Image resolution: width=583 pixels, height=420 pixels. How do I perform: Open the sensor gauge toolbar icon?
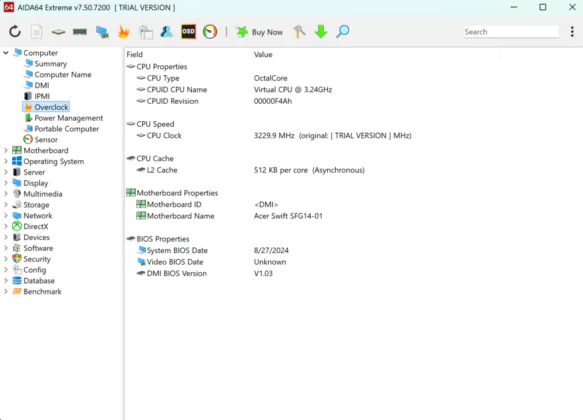210,32
